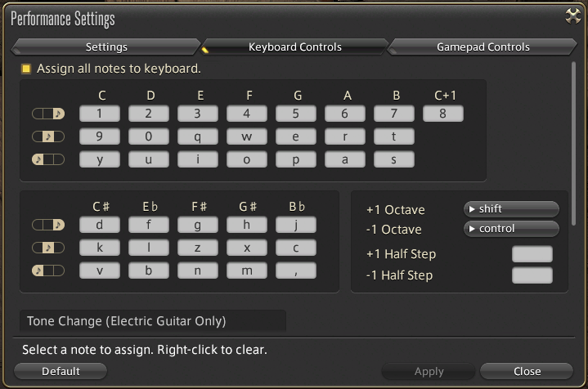Click low-octave icon in natural notes section

(x=48, y=159)
